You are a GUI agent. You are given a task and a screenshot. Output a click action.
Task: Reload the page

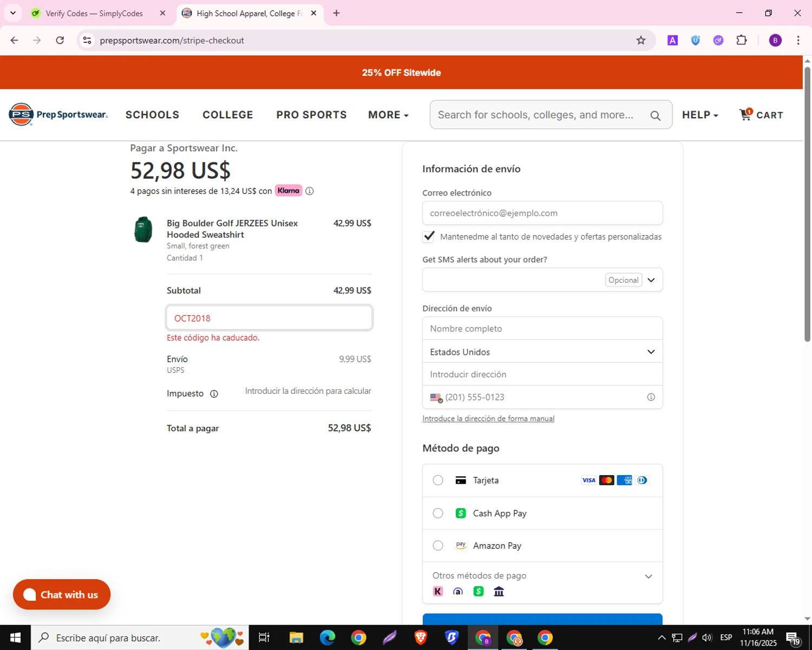[x=60, y=40]
